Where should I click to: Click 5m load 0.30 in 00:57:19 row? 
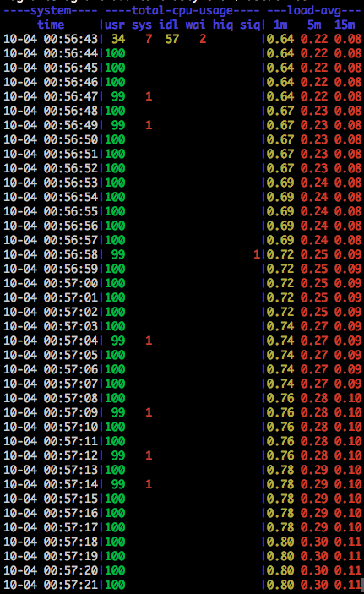tap(314, 556)
